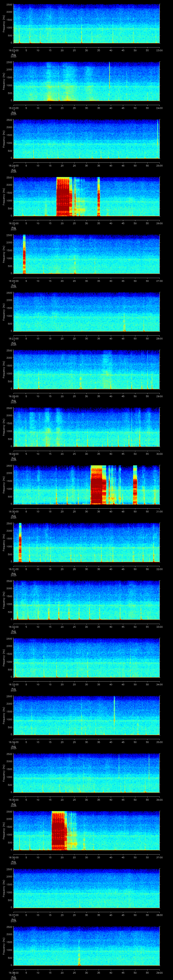Click the 16:26:00 start time label
This screenshot has height=980, width=173.
click(x=13, y=281)
